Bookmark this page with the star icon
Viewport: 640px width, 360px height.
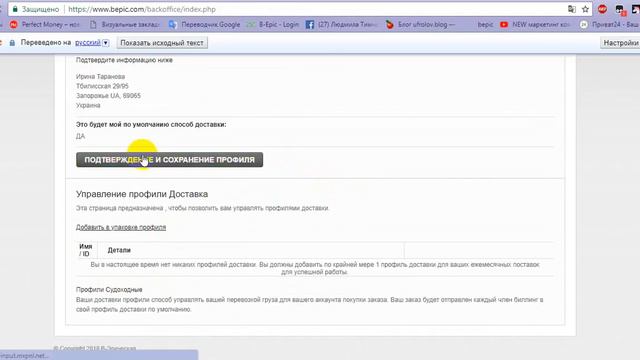(585, 9)
